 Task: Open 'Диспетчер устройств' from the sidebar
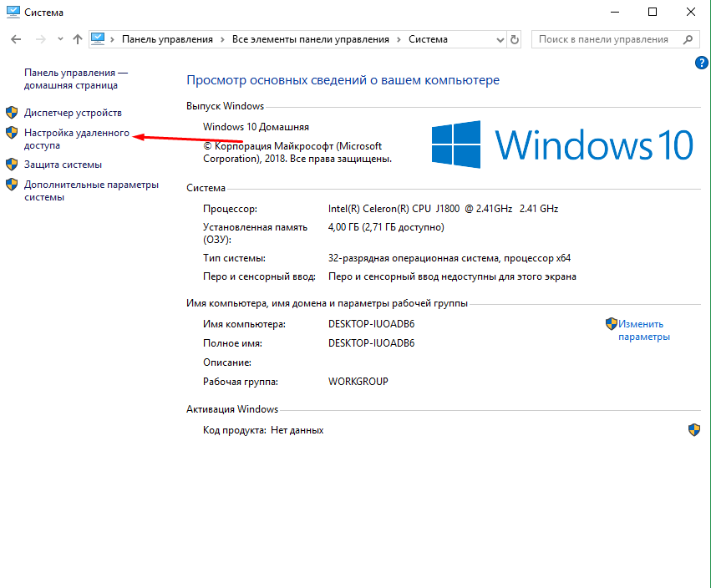coord(73,113)
